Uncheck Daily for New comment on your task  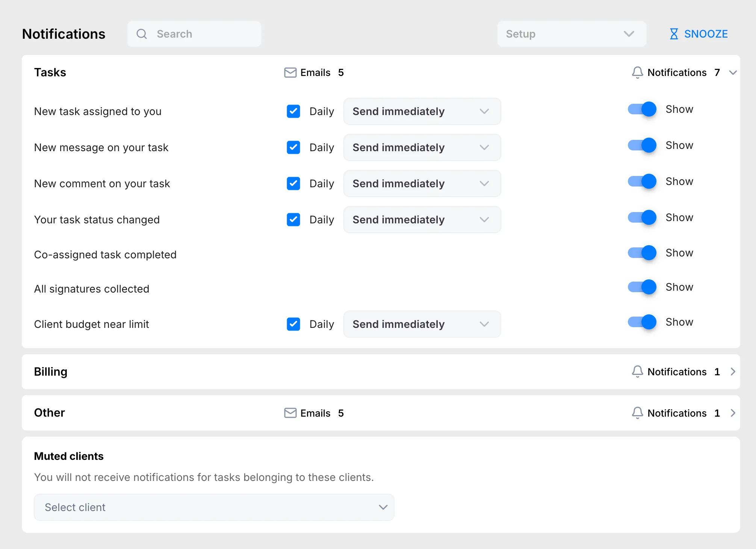[x=293, y=184]
